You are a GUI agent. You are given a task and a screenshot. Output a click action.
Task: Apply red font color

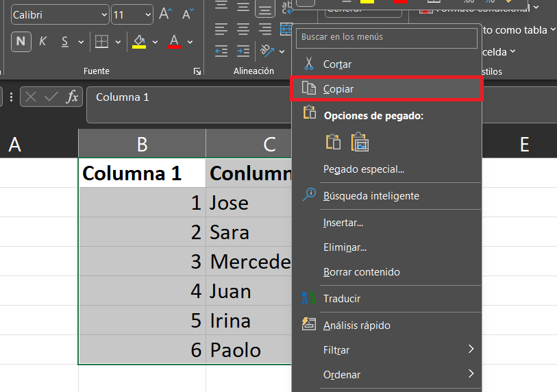(x=174, y=42)
